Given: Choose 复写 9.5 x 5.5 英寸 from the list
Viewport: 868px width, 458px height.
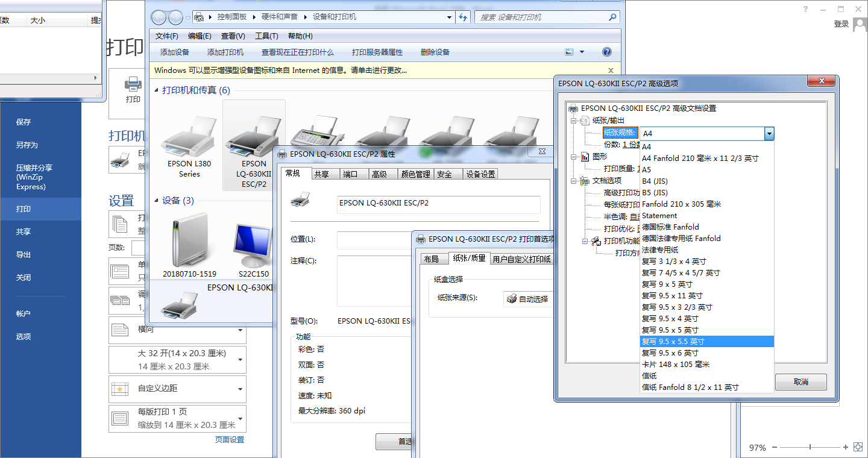Looking at the screenshot, I should [706, 342].
